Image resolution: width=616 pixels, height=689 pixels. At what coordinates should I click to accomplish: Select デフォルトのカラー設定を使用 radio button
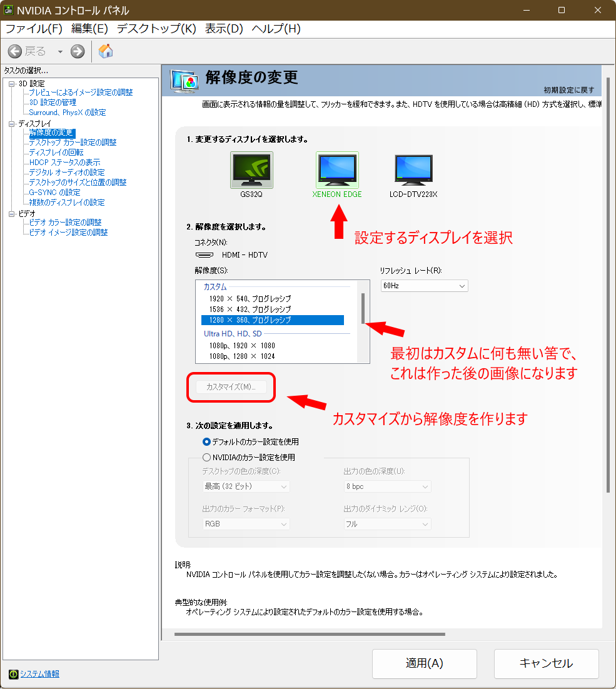click(x=206, y=441)
